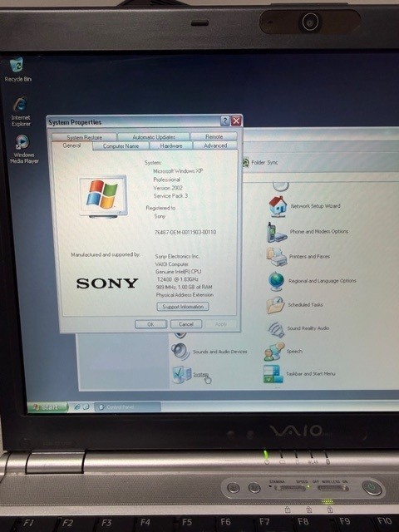Screen dimensions: 399x532
Task: Click the product ID 76487-OEM-0011903-00110
Action: click(185, 232)
